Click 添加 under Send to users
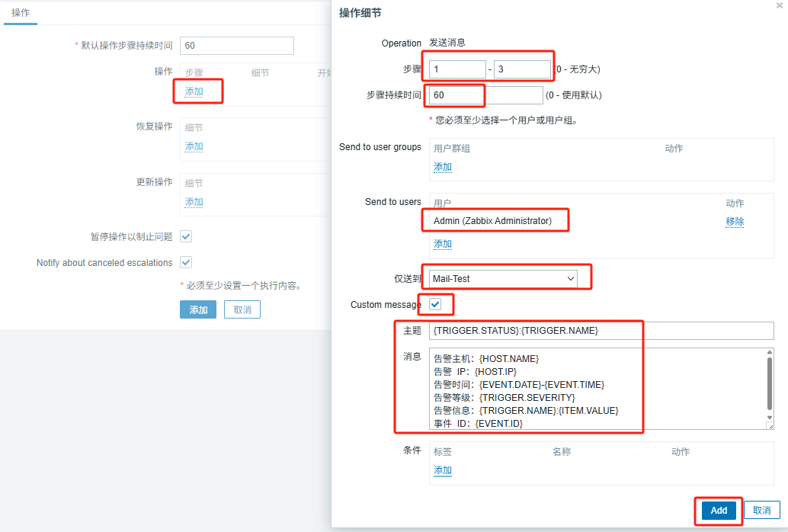The image size is (788, 532). tap(442, 243)
